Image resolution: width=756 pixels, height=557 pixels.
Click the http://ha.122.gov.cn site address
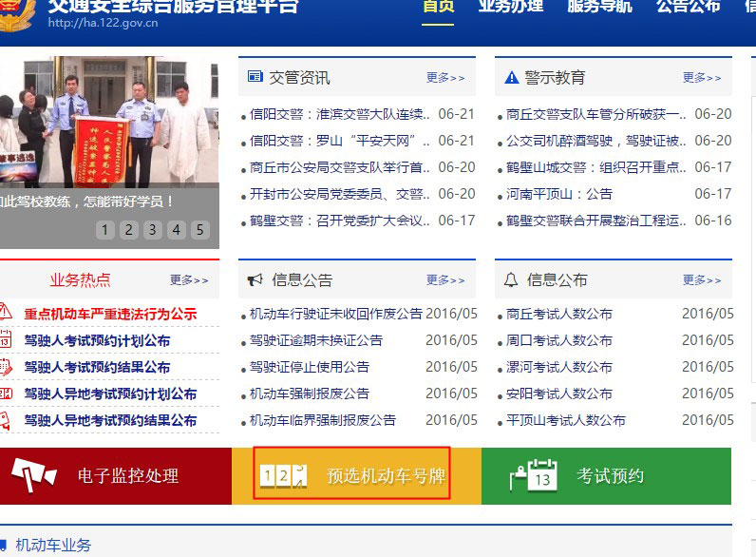103,23
